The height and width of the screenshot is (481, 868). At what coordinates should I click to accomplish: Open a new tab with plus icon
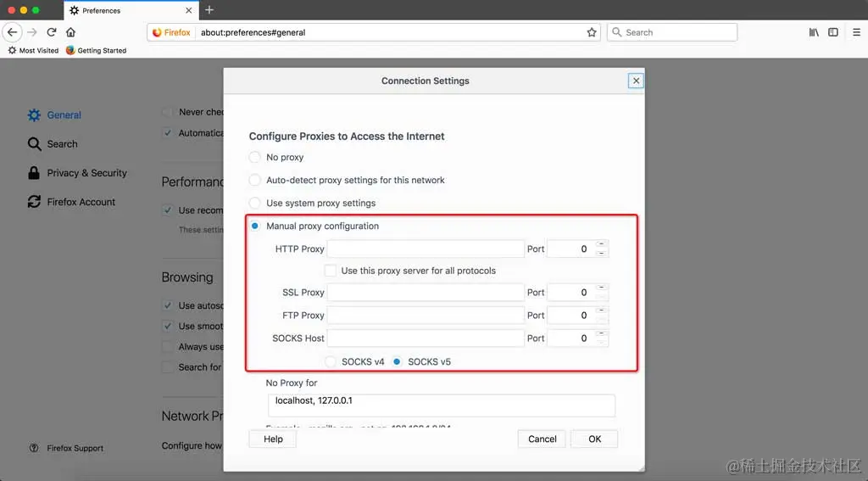pos(209,10)
